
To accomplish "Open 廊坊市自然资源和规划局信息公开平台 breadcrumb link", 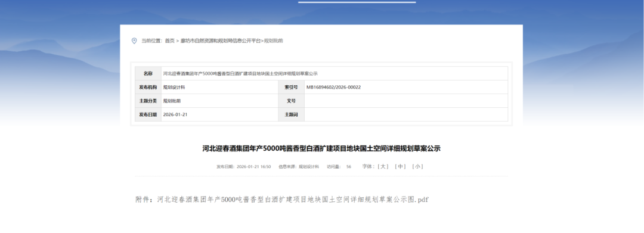I will [x=221, y=41].
